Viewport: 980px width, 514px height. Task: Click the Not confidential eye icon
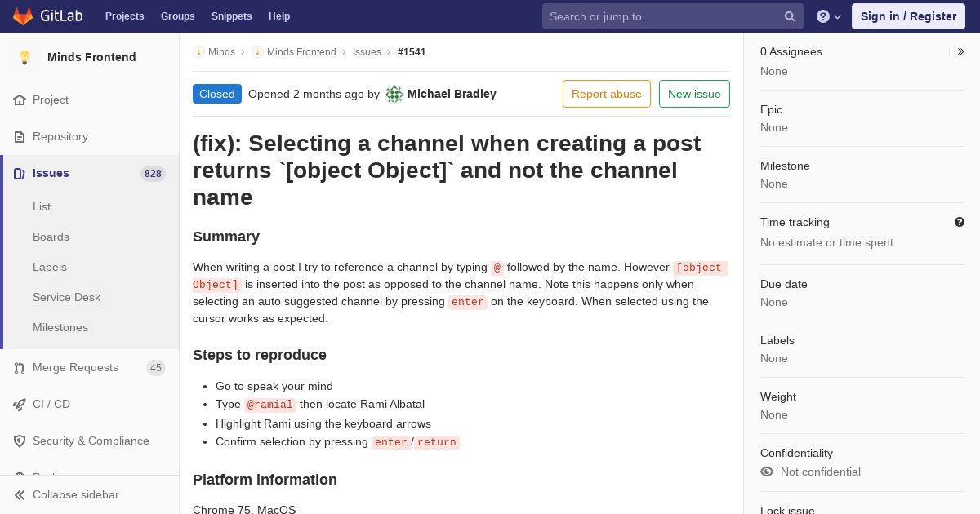click(x=767, y=472)
